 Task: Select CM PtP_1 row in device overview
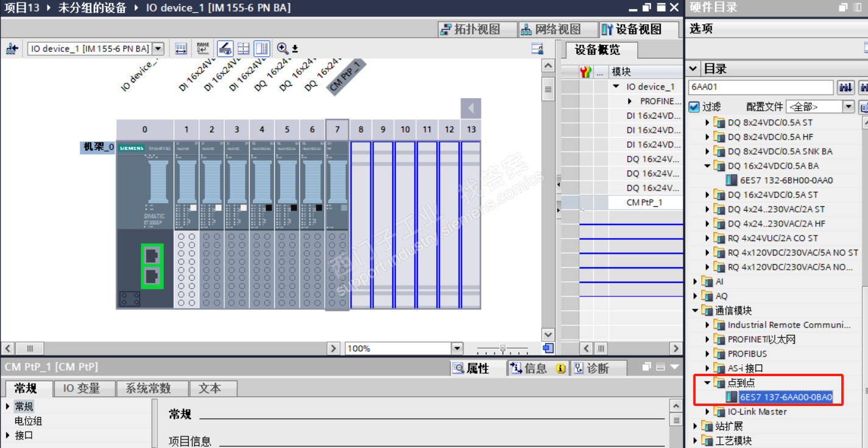tap(644, 202)
